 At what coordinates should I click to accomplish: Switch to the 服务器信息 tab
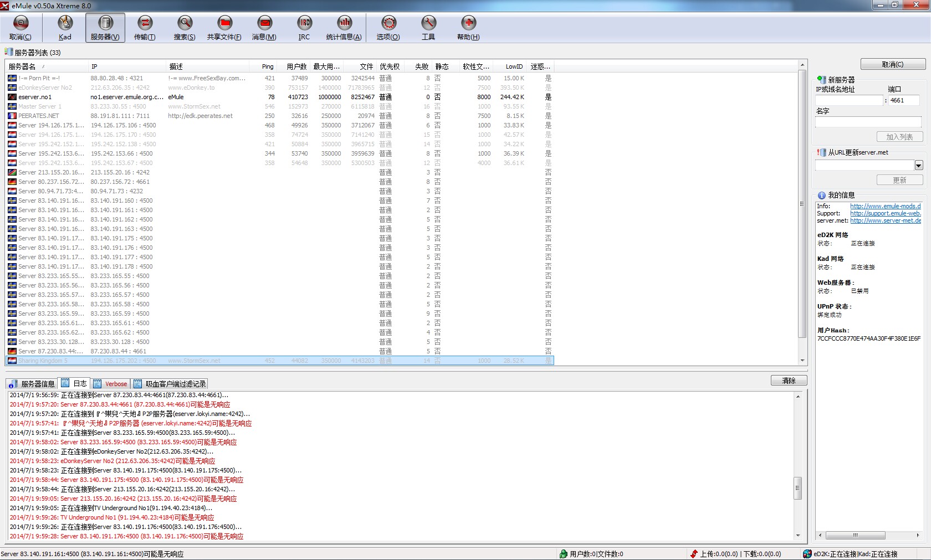[x=33, y=383]
